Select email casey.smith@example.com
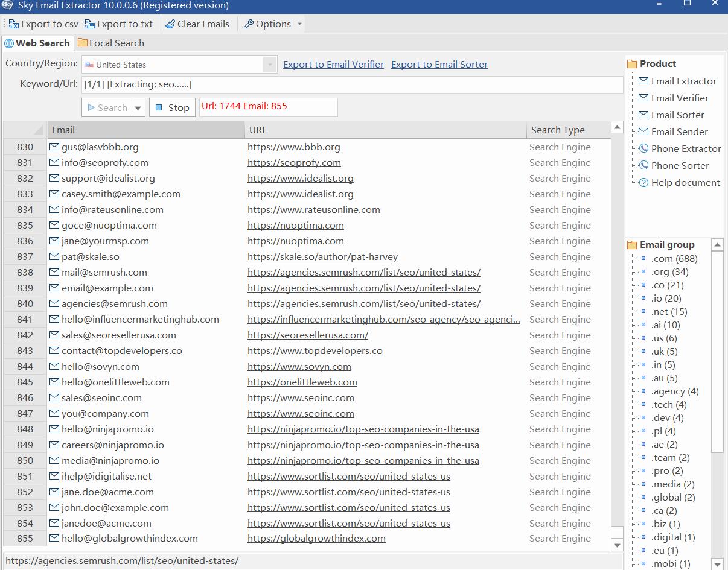The image size is (728, 570). 121,194
